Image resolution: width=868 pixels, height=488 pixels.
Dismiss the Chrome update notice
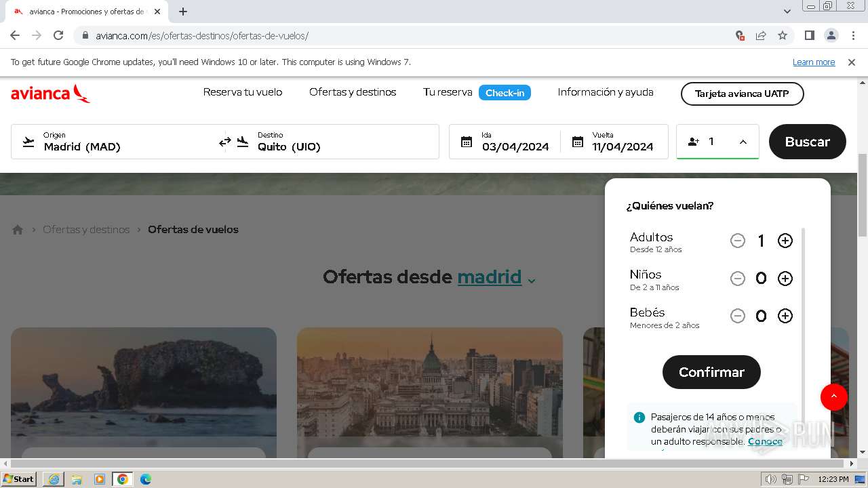point(852,62)
